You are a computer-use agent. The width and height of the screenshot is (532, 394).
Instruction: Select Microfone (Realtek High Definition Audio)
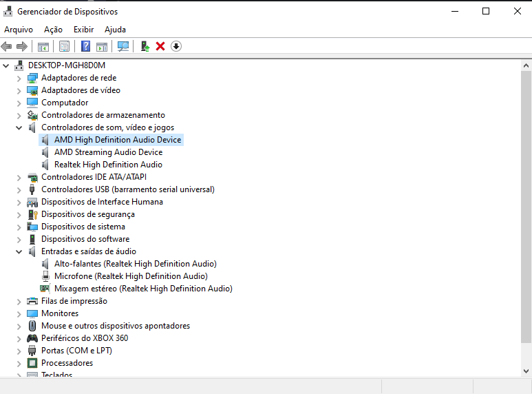(131, 276)
